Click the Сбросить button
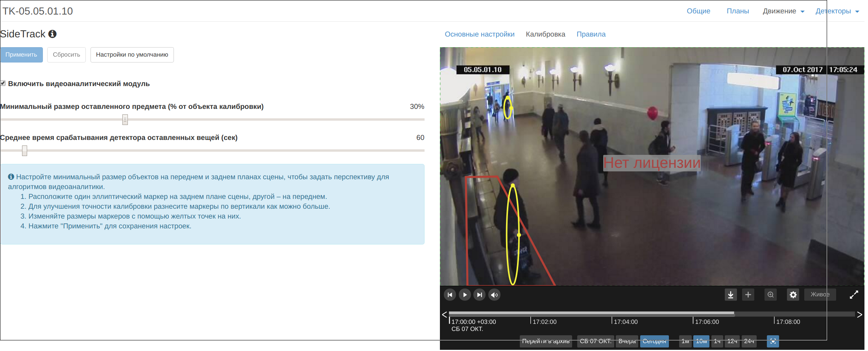Viewport: 868px width, 351px height. pos(66,55)
